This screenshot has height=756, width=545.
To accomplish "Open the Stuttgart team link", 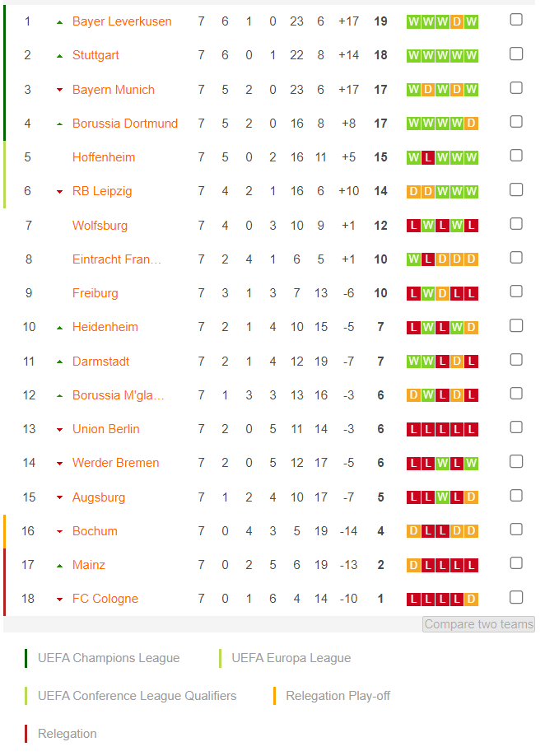I will 95,55.
